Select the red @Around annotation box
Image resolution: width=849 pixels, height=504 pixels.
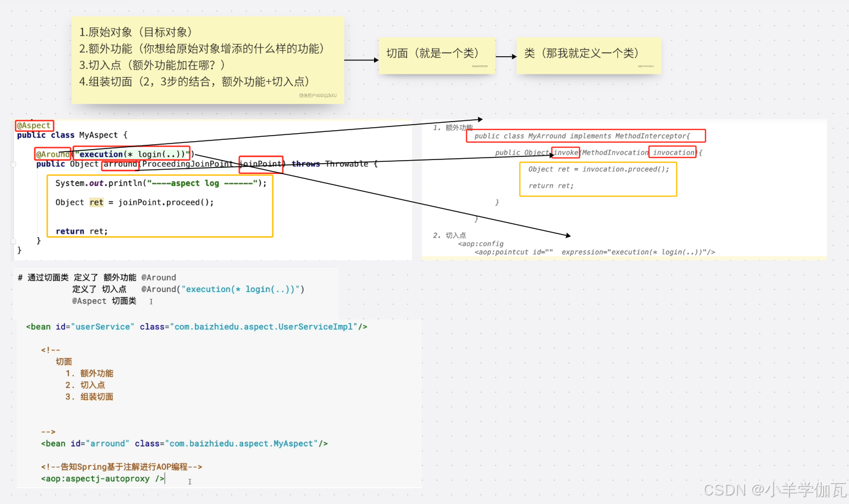[53, 154]
